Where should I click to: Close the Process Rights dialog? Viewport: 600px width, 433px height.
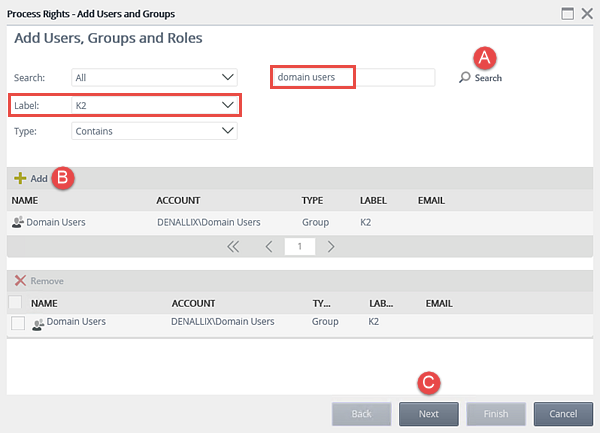click(586, 13)
